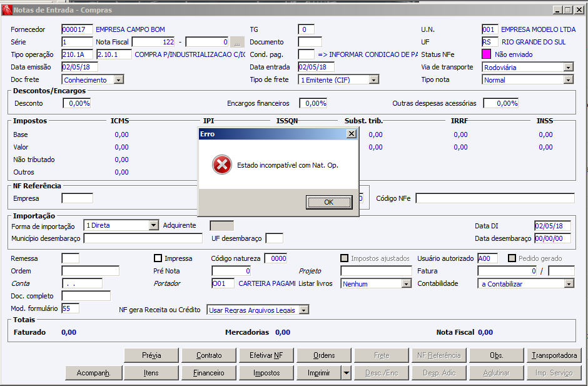The image size is (588, 386).
Task: Click the Imprimir button
Action: click(x=319, y=373)
